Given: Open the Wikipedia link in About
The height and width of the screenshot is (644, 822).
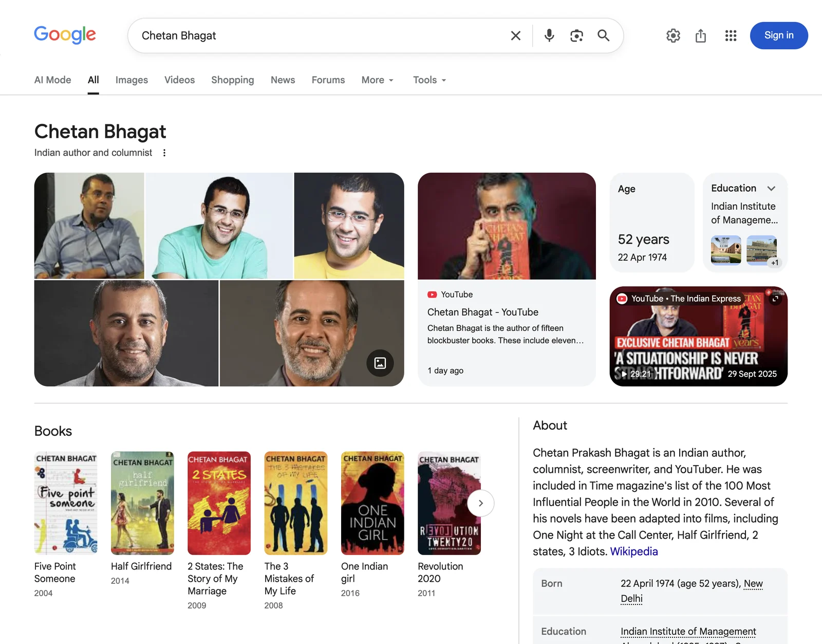Looking at the screenshot, I should (x=634, y=551).
